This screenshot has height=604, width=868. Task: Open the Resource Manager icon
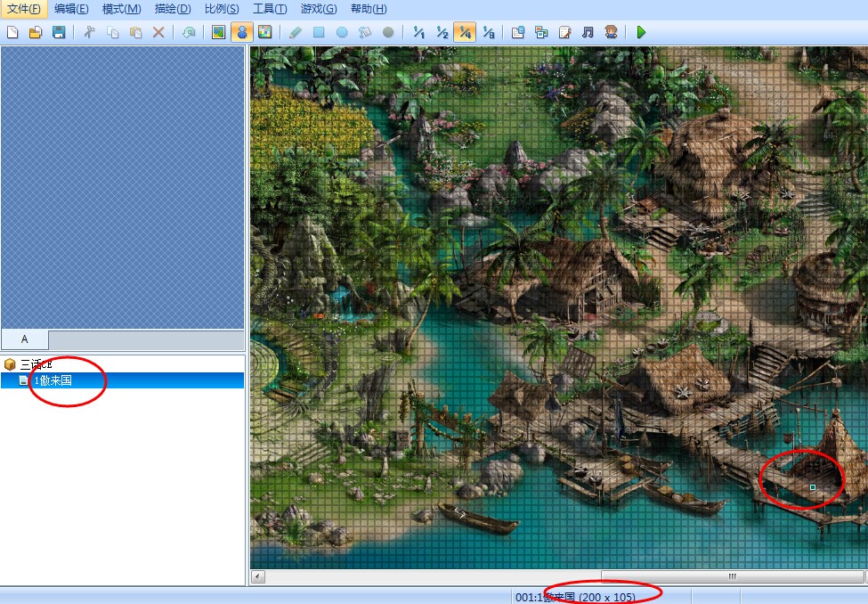541,32
